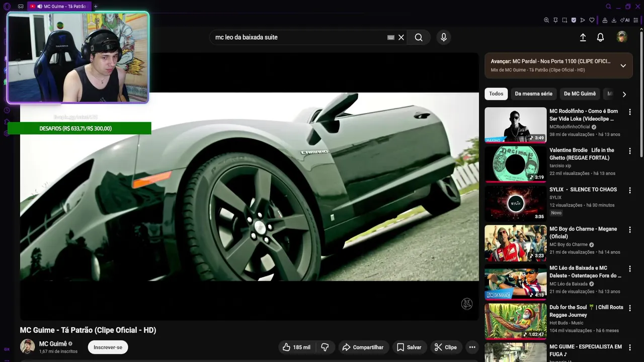Select the Todos filter chip

[x=496, y=94]
